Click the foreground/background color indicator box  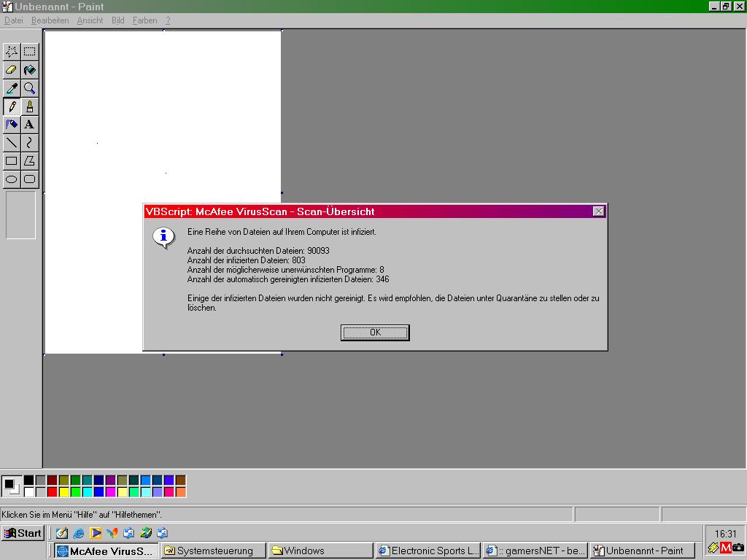(x=11, y=486)
